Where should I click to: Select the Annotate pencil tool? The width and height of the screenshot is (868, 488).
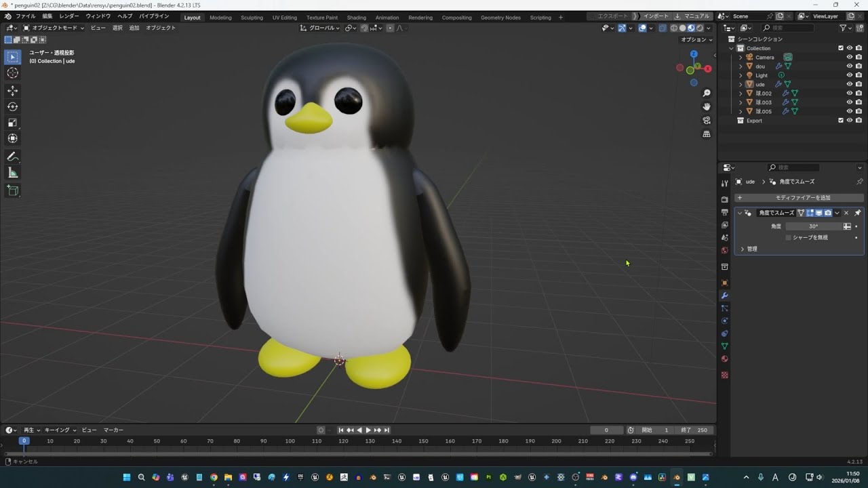[13, 157]
